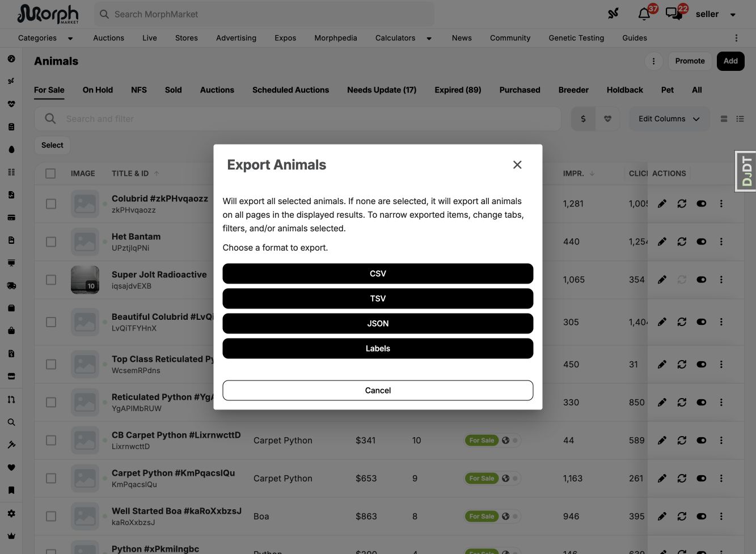The height and width of the screenshot is (554, 756).
Task: Click the Select button above the table
Action: click(52, 145)
